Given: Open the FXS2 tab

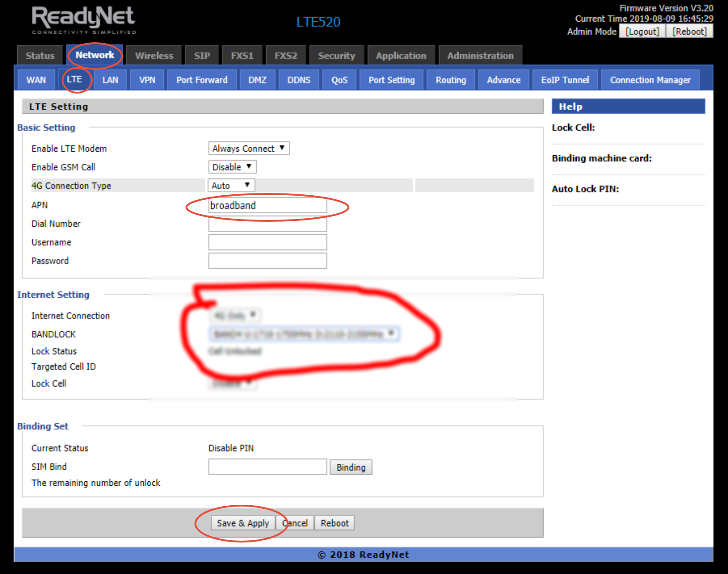Looking at the screenshot, I should (x=286, y=56).
